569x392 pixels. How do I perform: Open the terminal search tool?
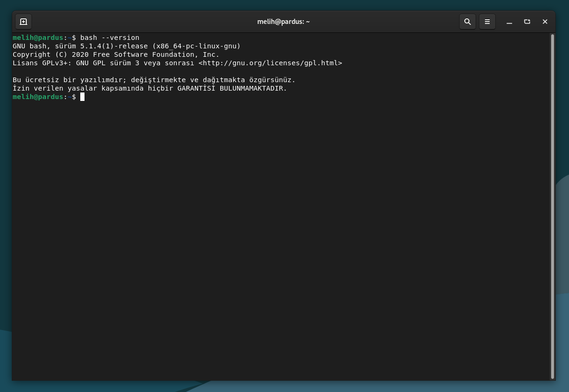click(468, 22)
